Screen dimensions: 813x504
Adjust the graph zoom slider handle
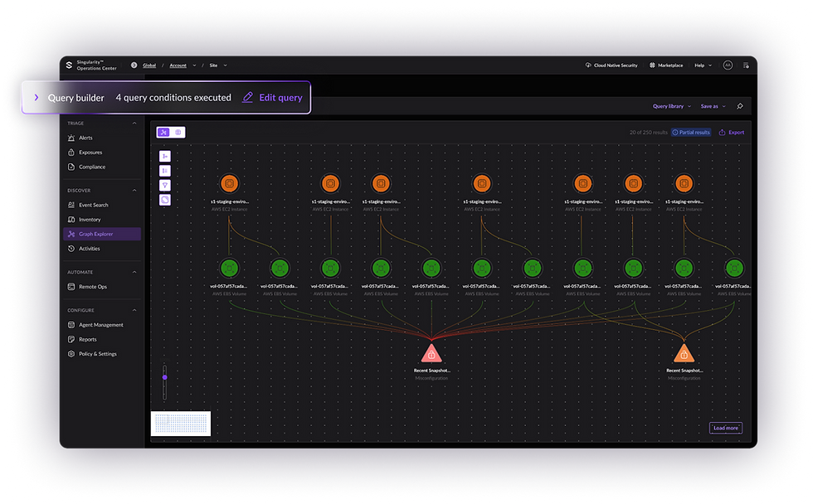point(165,377)
